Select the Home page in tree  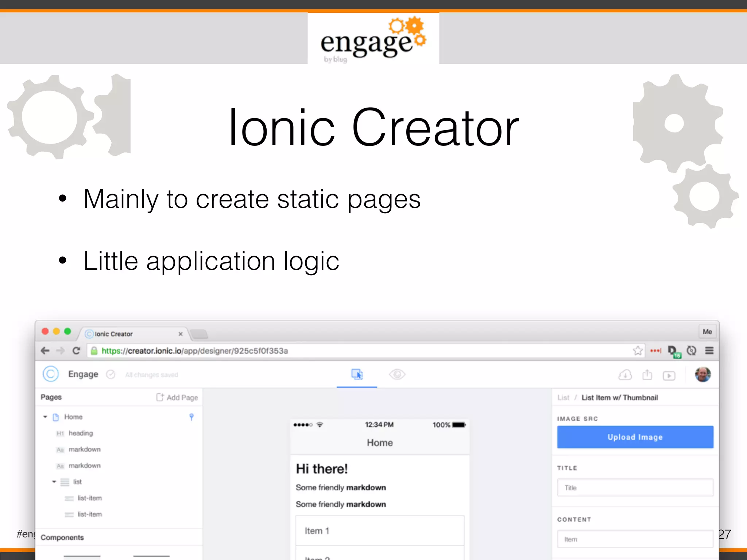(x=73, y=417)
